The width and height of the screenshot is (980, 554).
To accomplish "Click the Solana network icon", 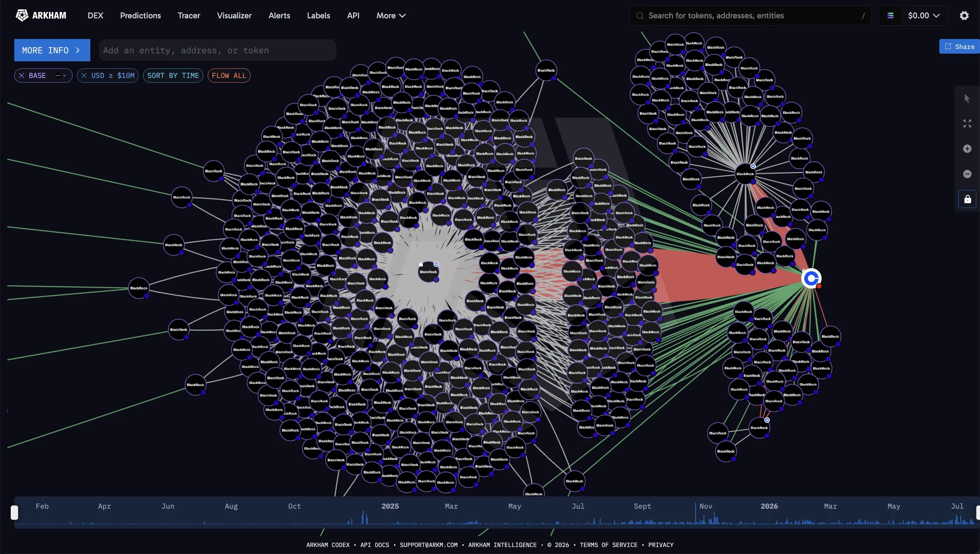I will point(890,16).
